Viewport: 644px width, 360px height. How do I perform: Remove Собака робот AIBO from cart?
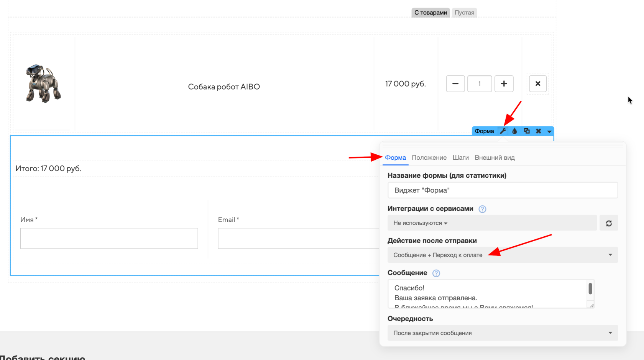click(537, 84)
